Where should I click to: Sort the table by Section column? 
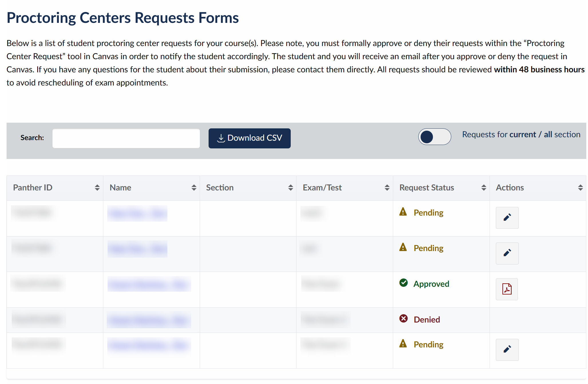[x=290, y=188]
